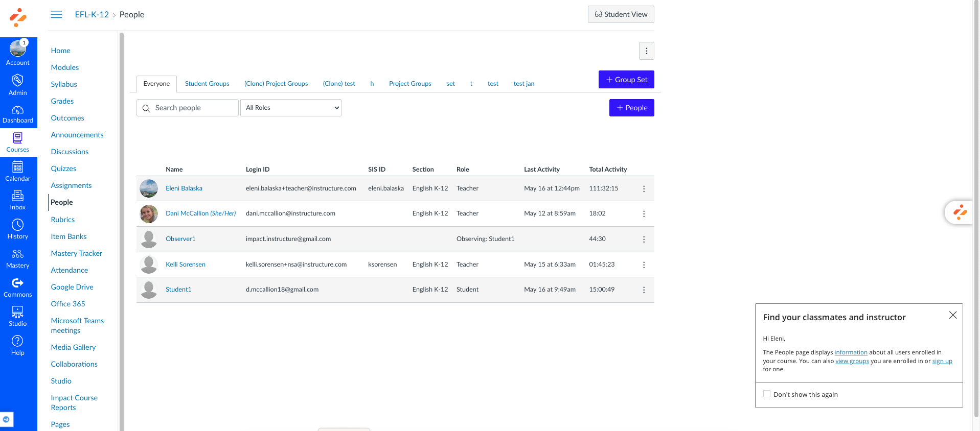
Task: Open Grades in course navigation
Action: [62, 101]
